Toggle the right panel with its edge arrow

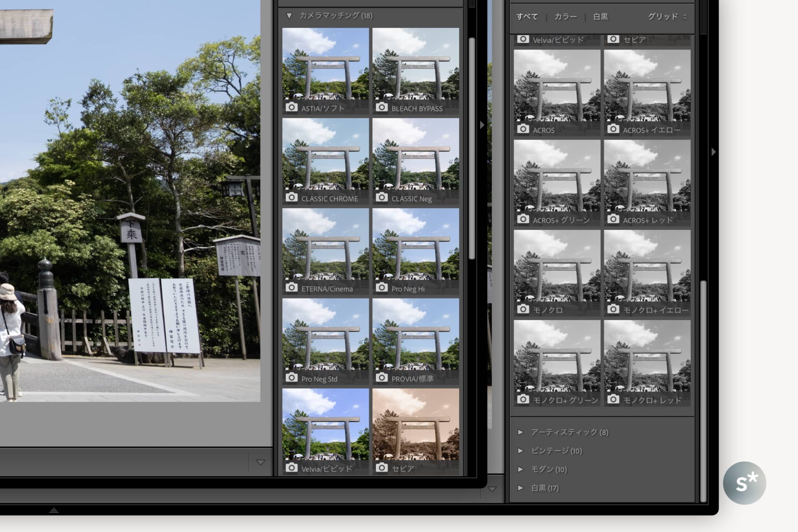click(713, 152)
